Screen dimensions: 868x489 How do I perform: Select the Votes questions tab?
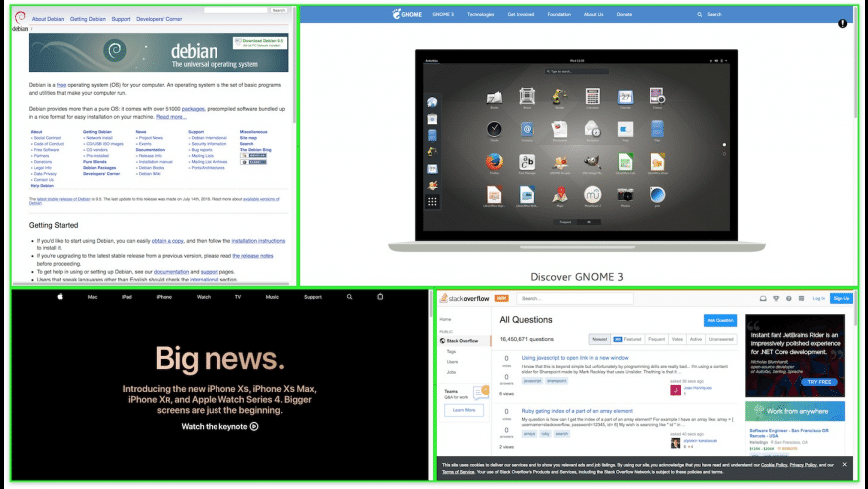(x=677, y=339)
